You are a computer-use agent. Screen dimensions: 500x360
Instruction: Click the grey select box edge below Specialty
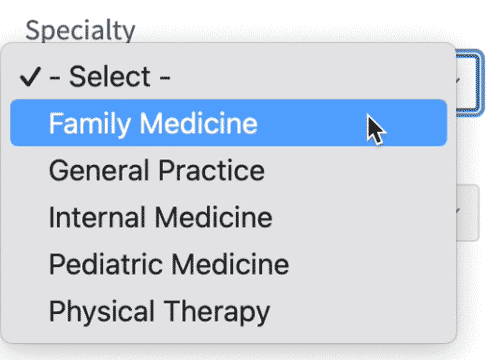coord(468,212)
